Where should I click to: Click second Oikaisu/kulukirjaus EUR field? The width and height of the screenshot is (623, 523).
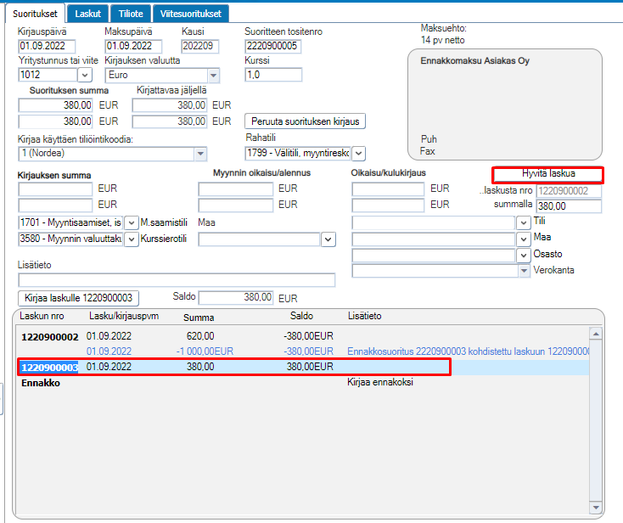(388, 205)
